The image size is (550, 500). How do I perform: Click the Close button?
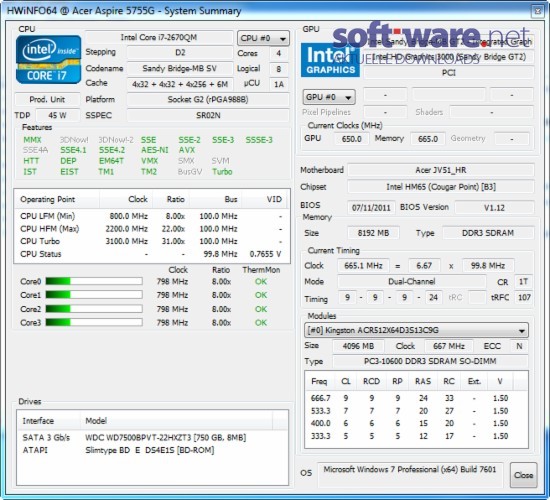coord(523,475)
